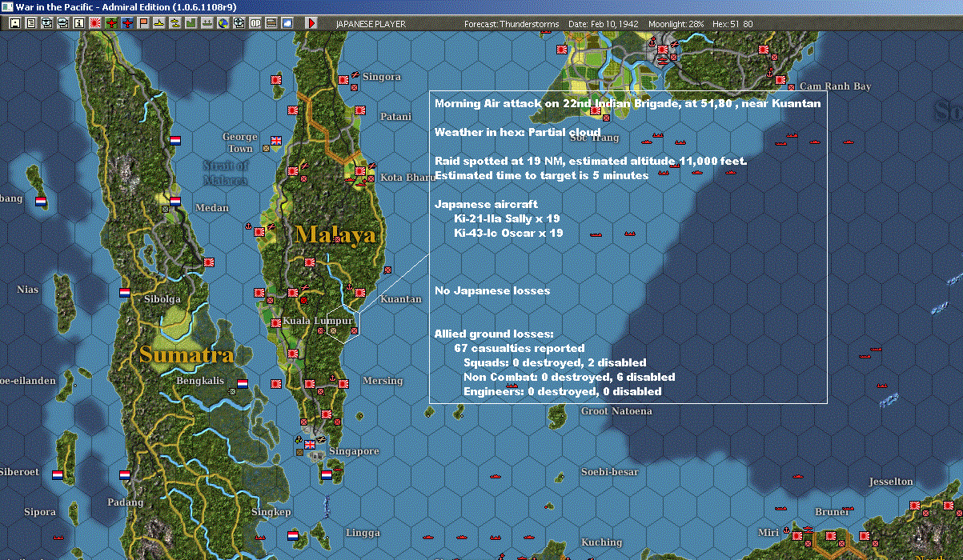This screenshot has height=560, width=963.
Task: Click the Japanese flag unit at Cam Ranh Bay
Action: click(780, 78)
